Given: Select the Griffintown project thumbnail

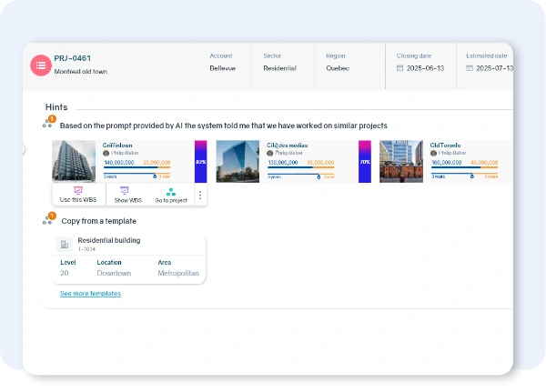Looking at the screenshot, I should (x=75, y=161).
